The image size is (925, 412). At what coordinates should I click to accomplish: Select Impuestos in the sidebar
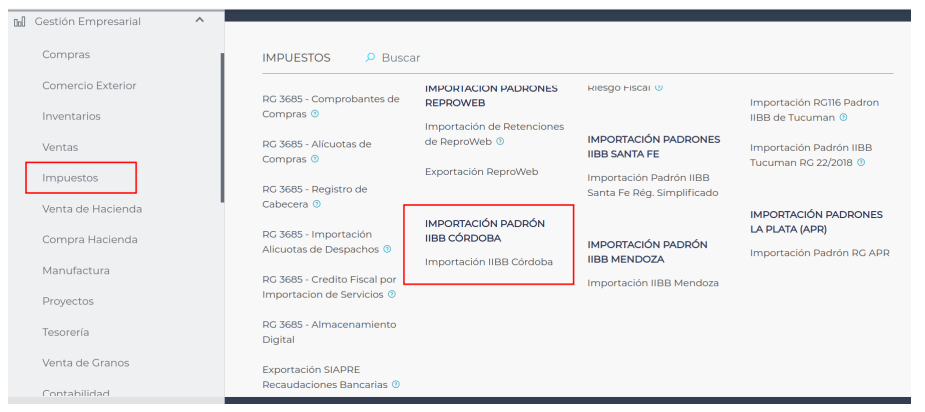pyautogui.click(x=70, y=178)
